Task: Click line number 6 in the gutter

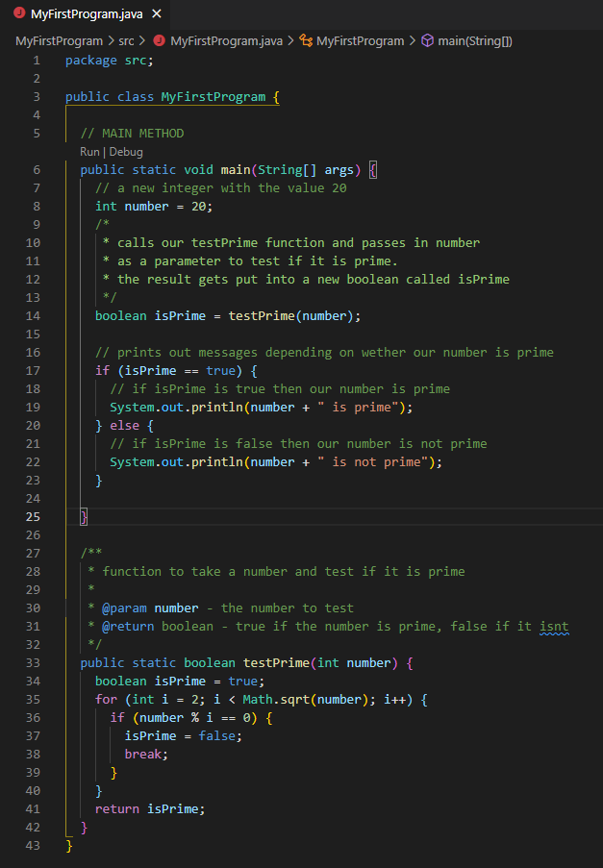Action: [37, 170]
